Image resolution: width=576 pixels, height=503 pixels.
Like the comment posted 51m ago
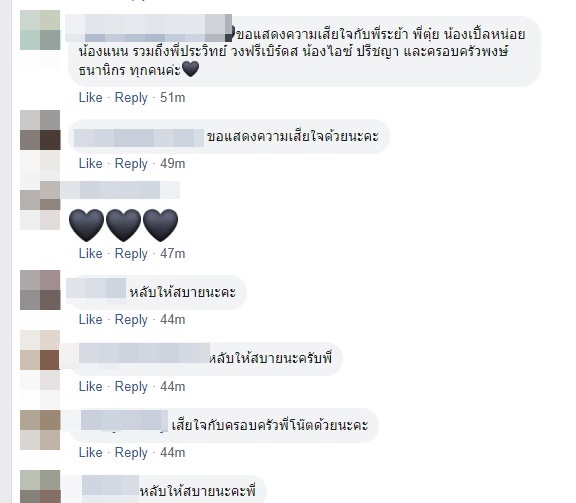[90, 98]
